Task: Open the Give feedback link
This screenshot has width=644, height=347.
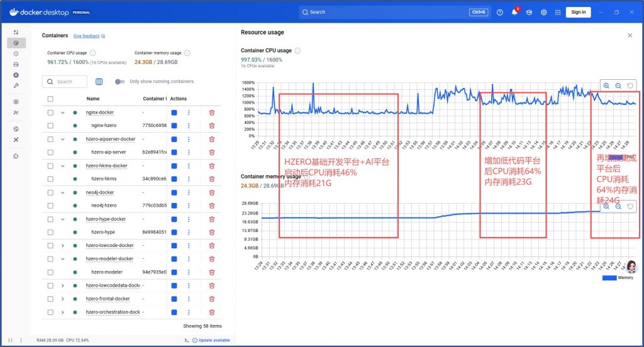Action: click(89, 36)
